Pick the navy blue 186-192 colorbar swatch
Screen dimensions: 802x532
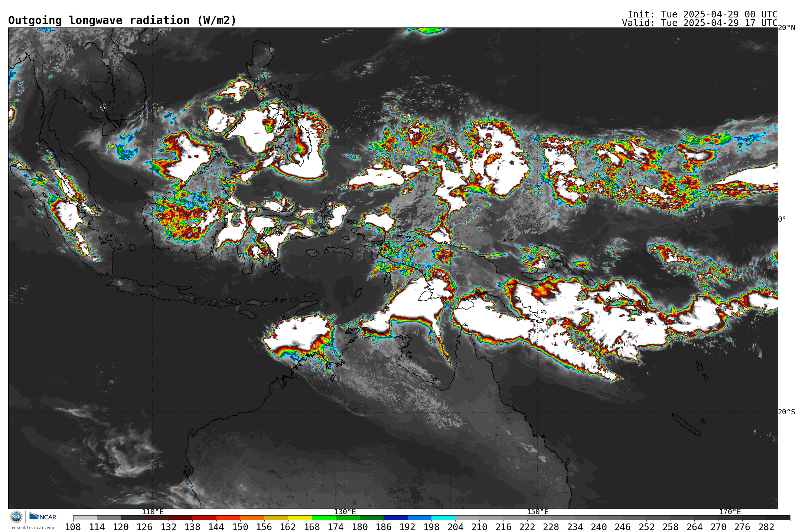coord(395,518)
